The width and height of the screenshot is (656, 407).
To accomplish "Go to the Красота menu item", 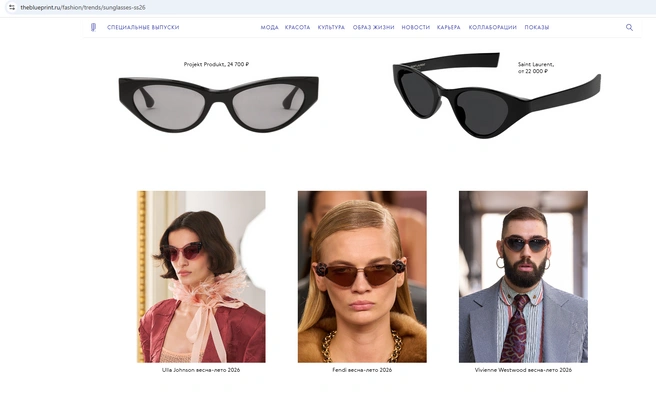I will click(x=297, y=27).
